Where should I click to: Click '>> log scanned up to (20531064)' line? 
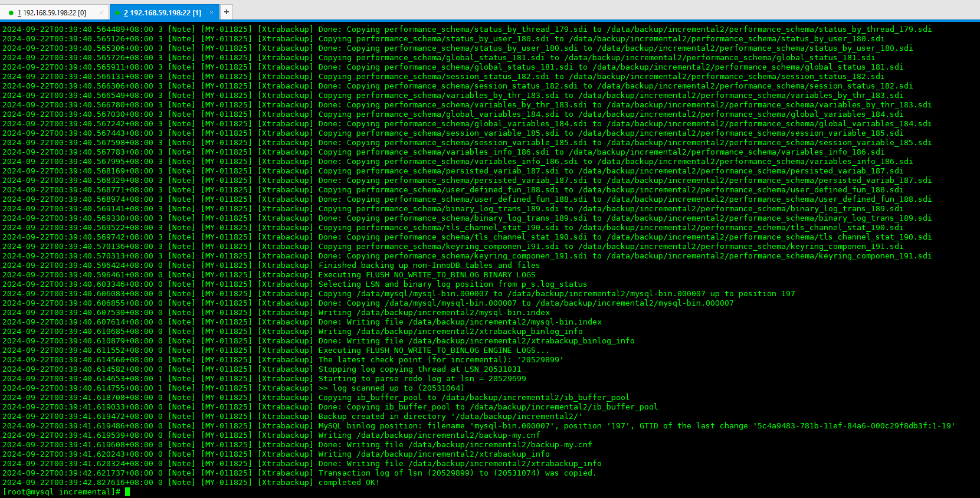[x=234, y=388]
